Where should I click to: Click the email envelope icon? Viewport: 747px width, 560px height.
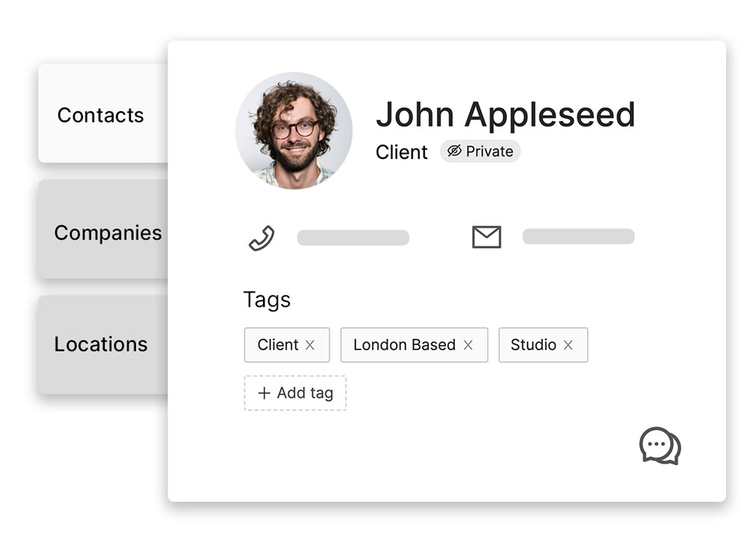click(486, 237)
